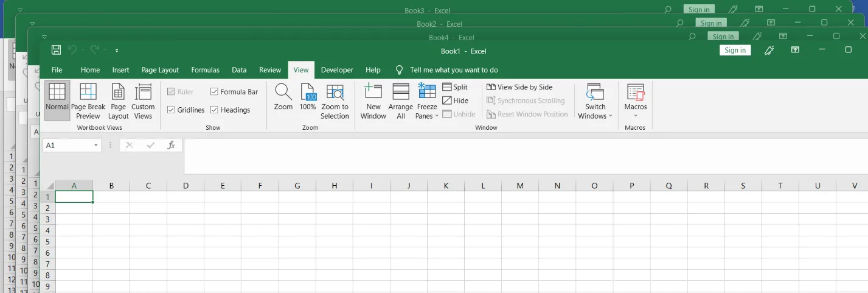Click View Side by Side
Screen dimensions: 868x293
coord(520,87)
